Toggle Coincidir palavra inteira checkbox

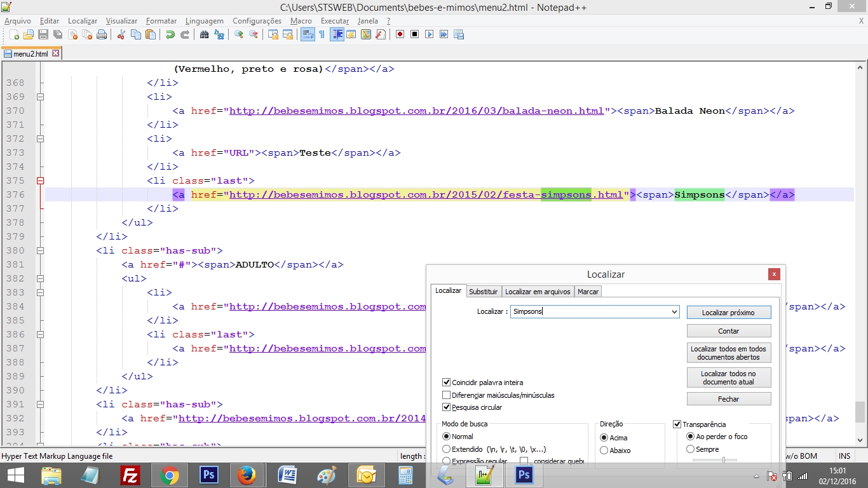pos(447,383)
